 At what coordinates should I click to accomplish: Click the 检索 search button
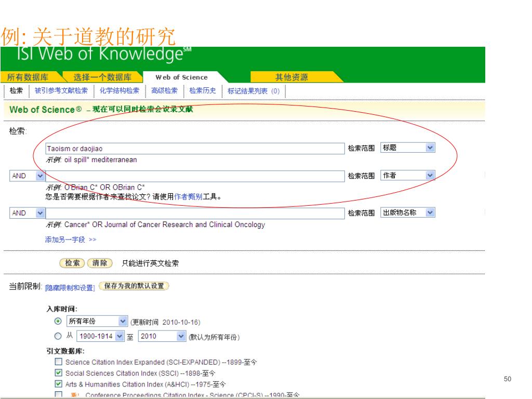click(72, 263)
